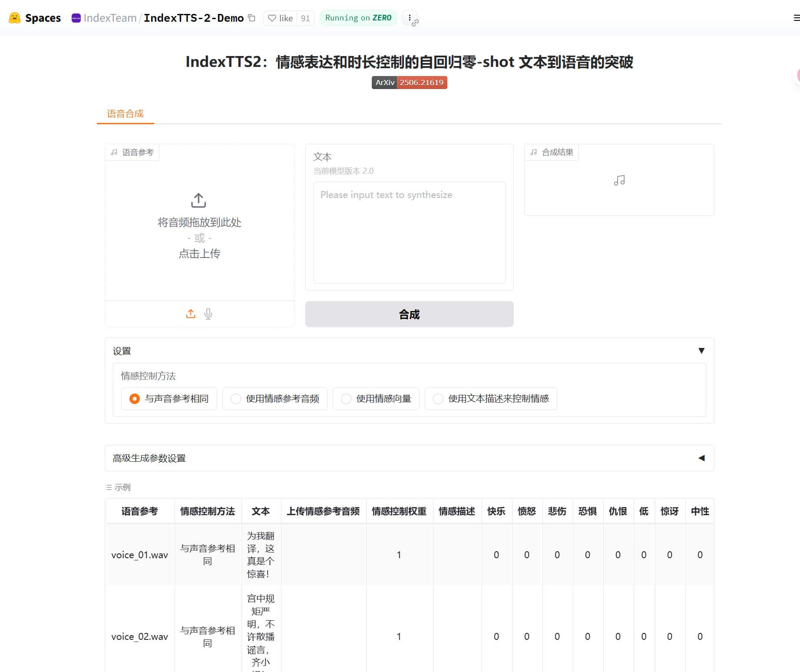Click the Hugging Face Spaces logo

click(x=15, y=18)
